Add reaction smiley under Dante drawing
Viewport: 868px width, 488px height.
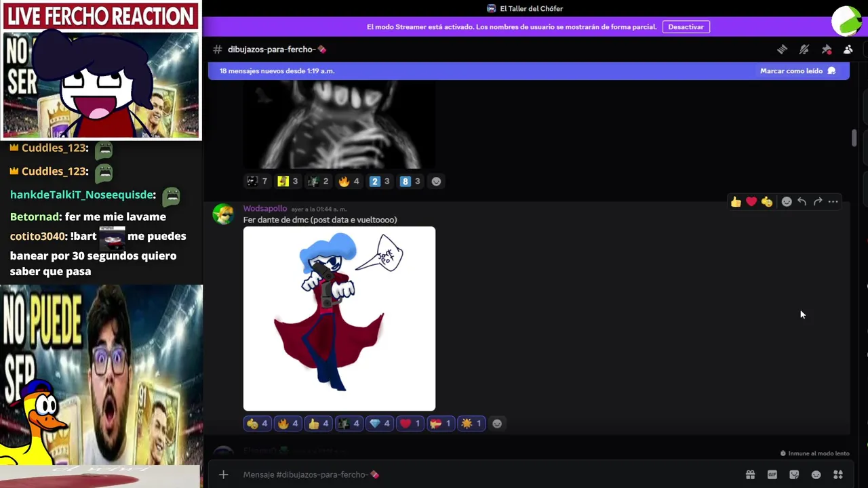point(497,424)
